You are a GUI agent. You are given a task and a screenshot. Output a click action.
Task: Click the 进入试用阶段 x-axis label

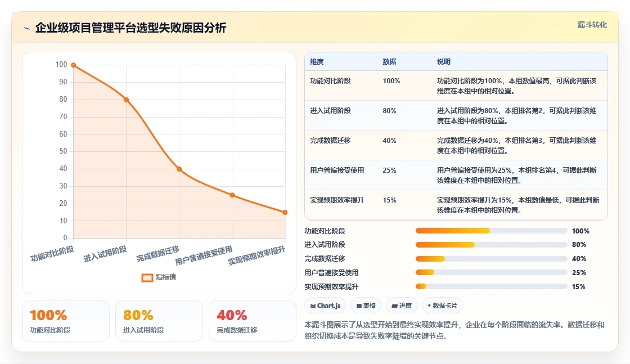tap(105, 254)
